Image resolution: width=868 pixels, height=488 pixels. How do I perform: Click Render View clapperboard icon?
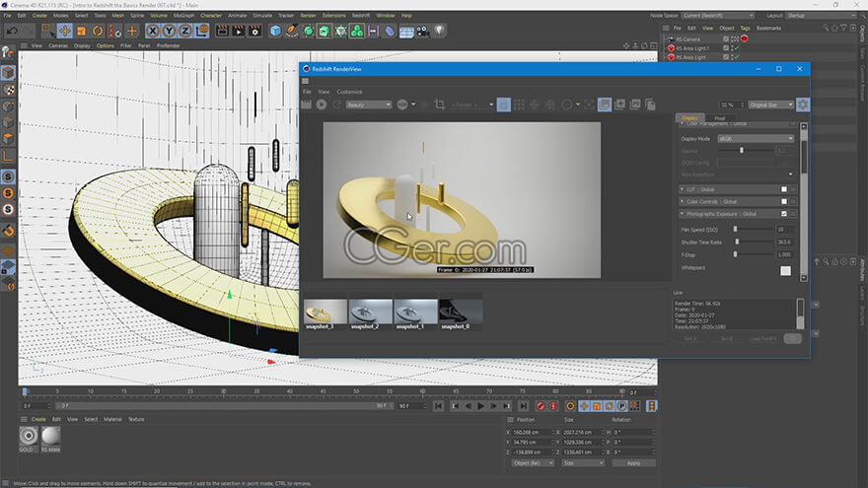pos(222,31)
